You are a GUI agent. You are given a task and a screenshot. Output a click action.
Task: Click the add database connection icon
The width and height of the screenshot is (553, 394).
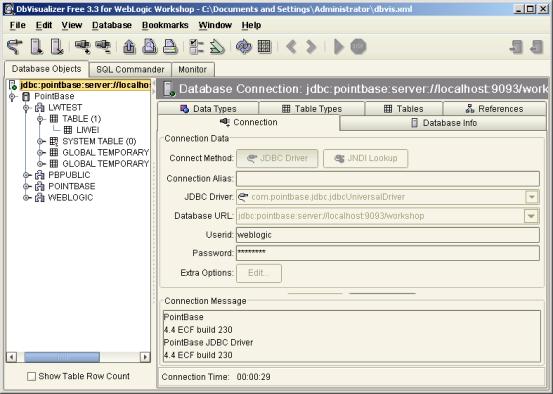pos(36,47)
